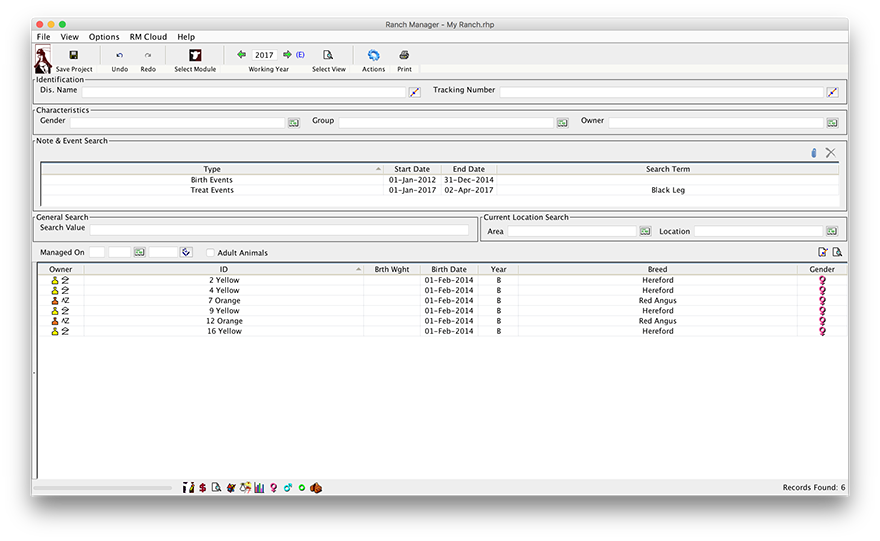This screenshot has height=541, width=880.
Task: Toggle the Adult Animals checkbox
Action: point(210,253)
